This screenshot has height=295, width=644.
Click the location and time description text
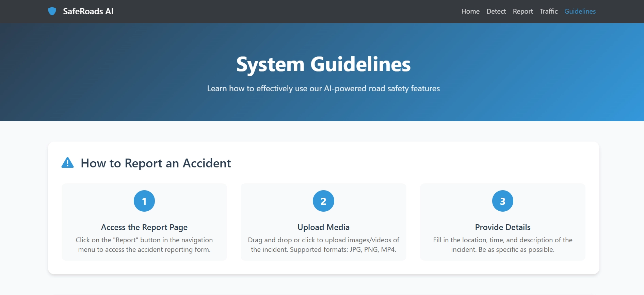(503, 245)
